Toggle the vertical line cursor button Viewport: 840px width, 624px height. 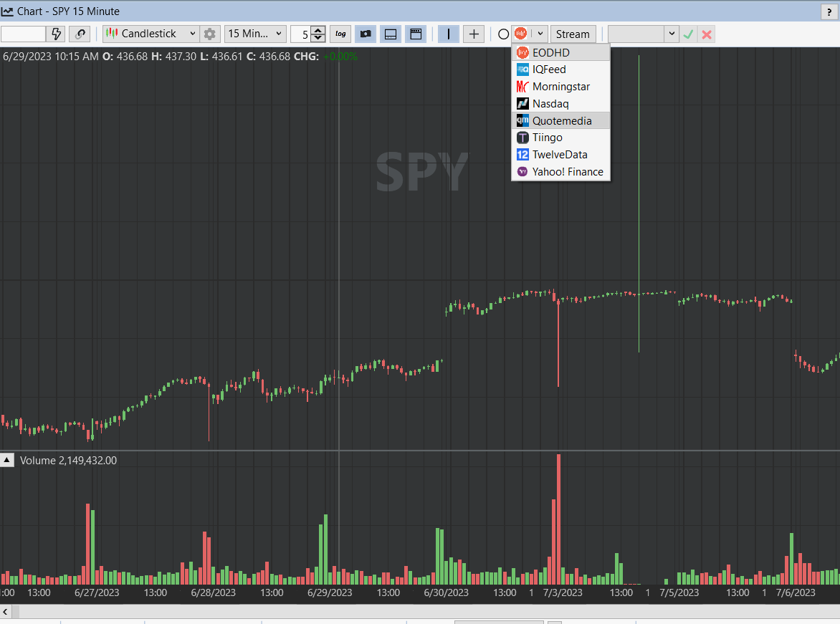pyautogui.click(x=449, y=34)
